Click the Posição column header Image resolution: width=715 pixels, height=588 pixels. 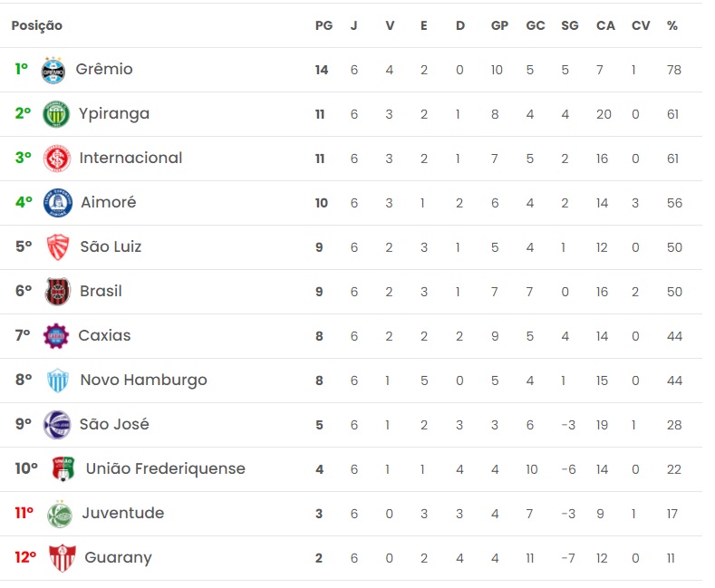coord(37,25)
